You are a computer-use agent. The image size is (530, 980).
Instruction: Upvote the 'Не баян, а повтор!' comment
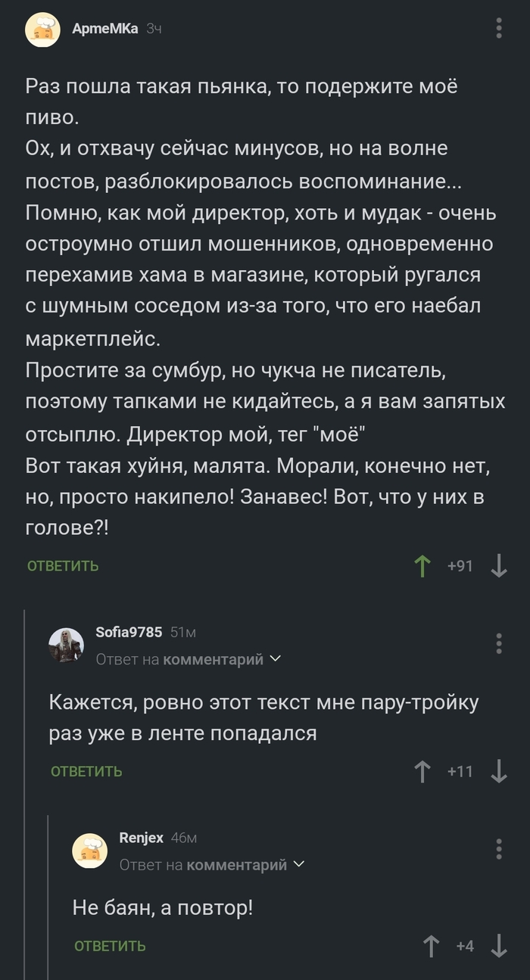click(x=430, y=945)
